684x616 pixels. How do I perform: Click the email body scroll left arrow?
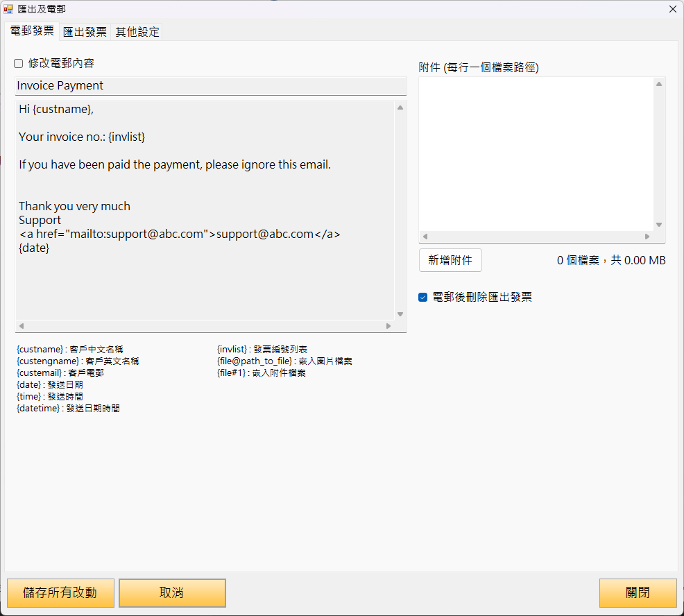(21, 326)
